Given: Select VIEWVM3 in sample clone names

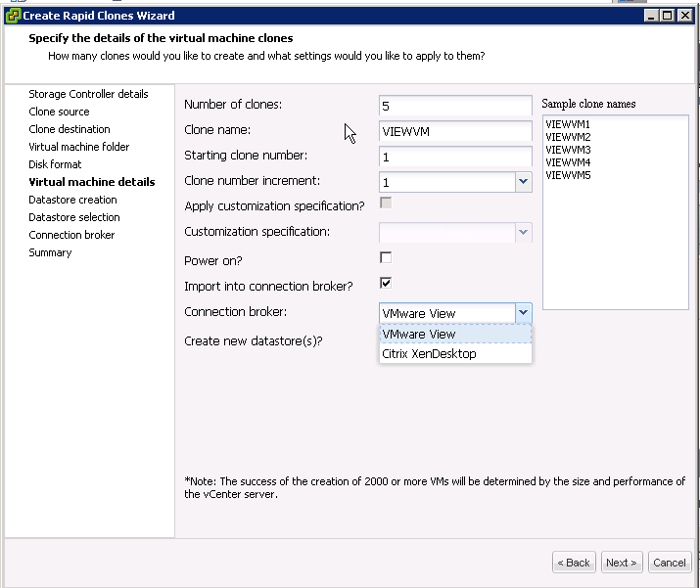Looking at the screenshot, I should pyautogui.click(x=567, y=150).
